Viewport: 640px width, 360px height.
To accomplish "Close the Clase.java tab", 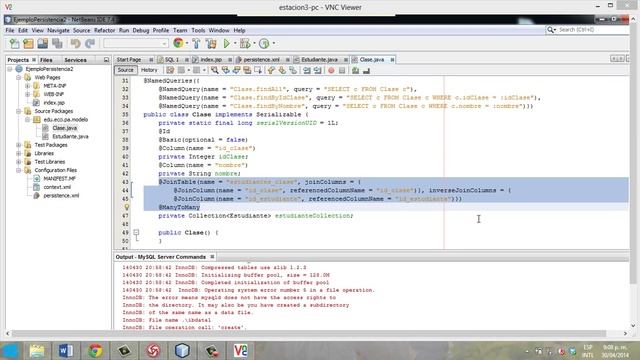I will [392, 60].
